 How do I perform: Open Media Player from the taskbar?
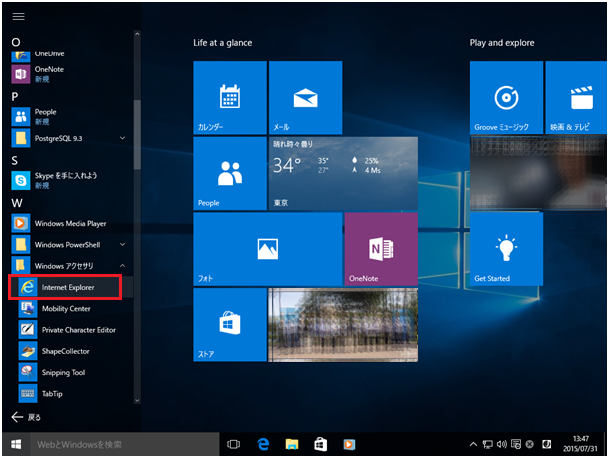[x=349, y=444]
